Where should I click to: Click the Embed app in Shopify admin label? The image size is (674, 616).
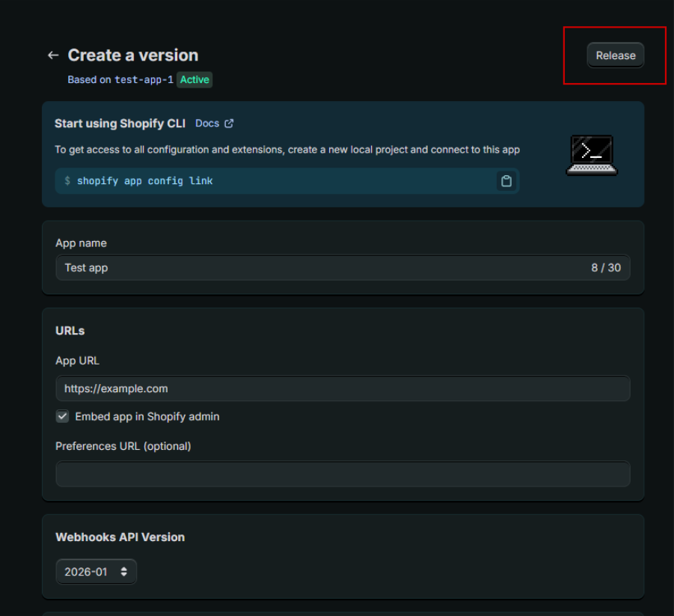[147, 416]
